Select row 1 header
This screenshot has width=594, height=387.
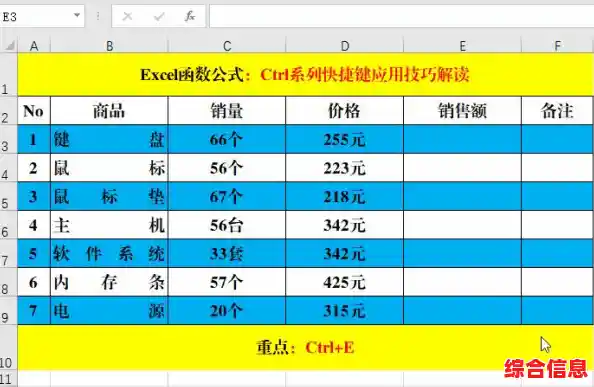(x=8, y=75)
